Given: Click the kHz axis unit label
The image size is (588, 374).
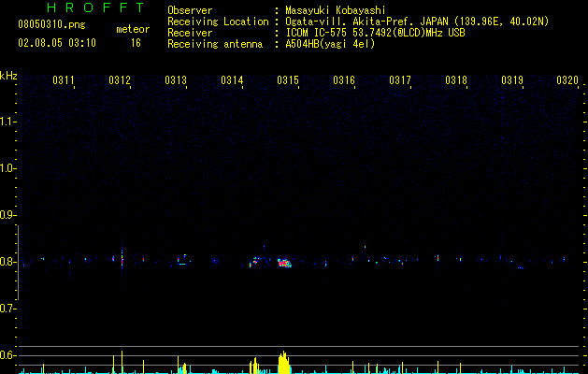Looking at the screenshot, I should tap(8, 76).
